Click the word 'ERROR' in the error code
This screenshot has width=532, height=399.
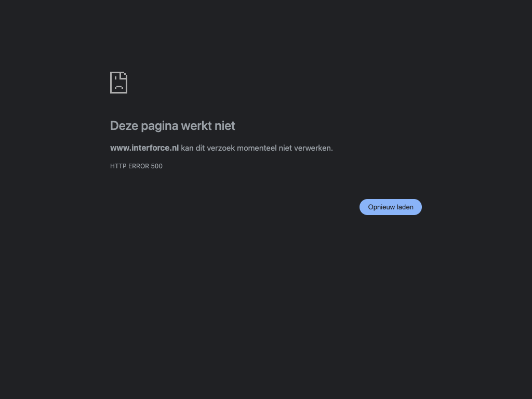pos(138,166)
